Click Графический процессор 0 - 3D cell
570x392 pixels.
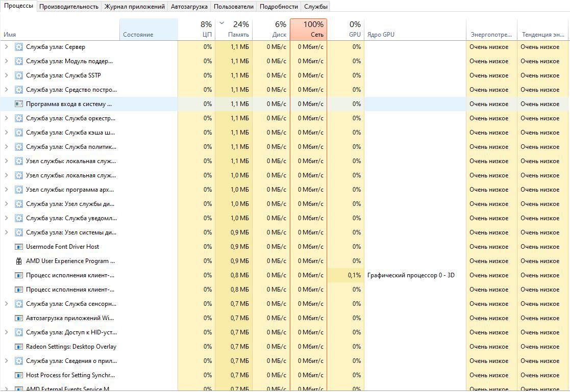tap(411, 275)
